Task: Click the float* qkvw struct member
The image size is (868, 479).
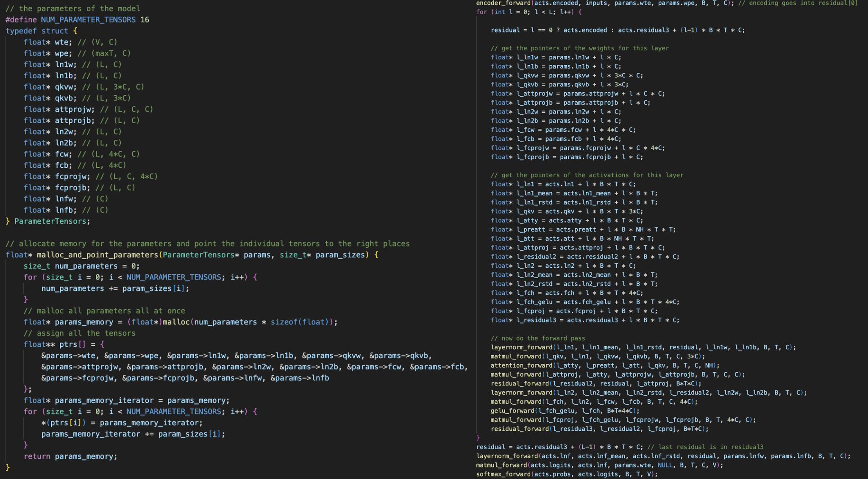Action: coord(50,87)
